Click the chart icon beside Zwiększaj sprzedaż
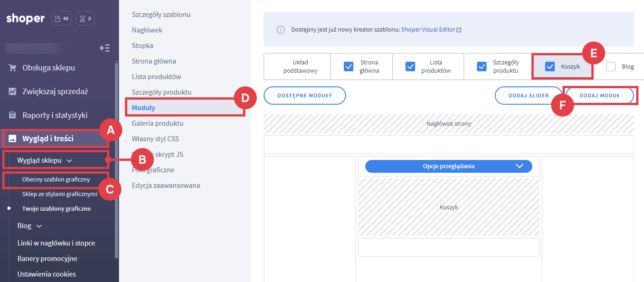This screenshot has height=282, width=644. coord(13,91)
